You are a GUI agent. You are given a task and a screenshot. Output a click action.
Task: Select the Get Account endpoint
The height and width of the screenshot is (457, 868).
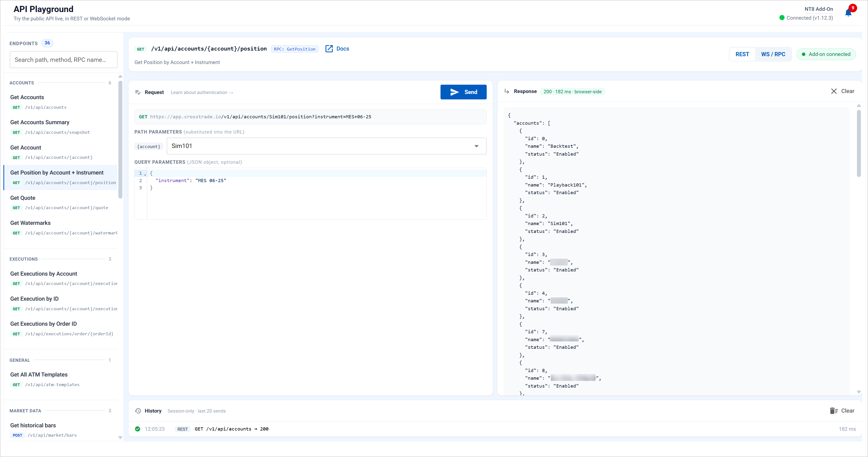[x=61, y=152]
